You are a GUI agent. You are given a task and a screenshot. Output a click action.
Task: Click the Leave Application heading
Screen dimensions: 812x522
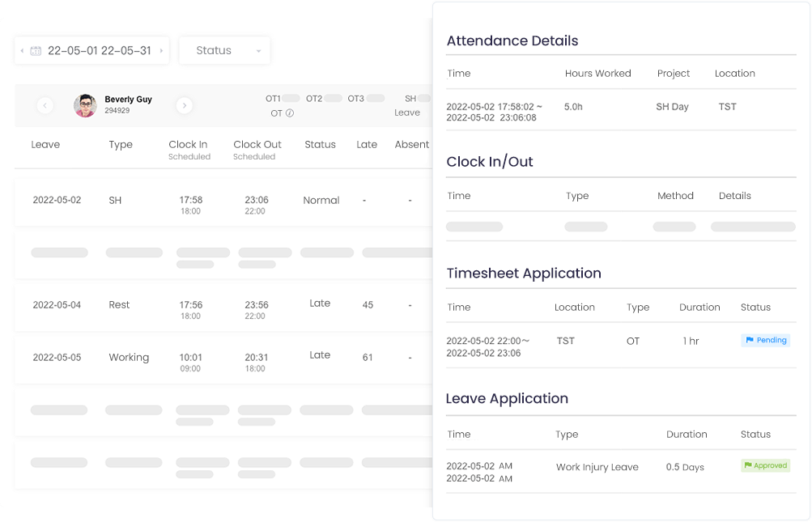pos(507,399)
